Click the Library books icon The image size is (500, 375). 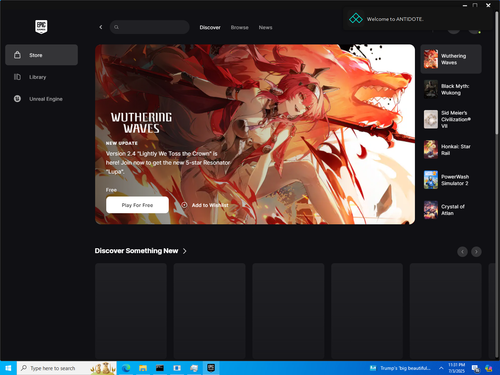[17, 77]
